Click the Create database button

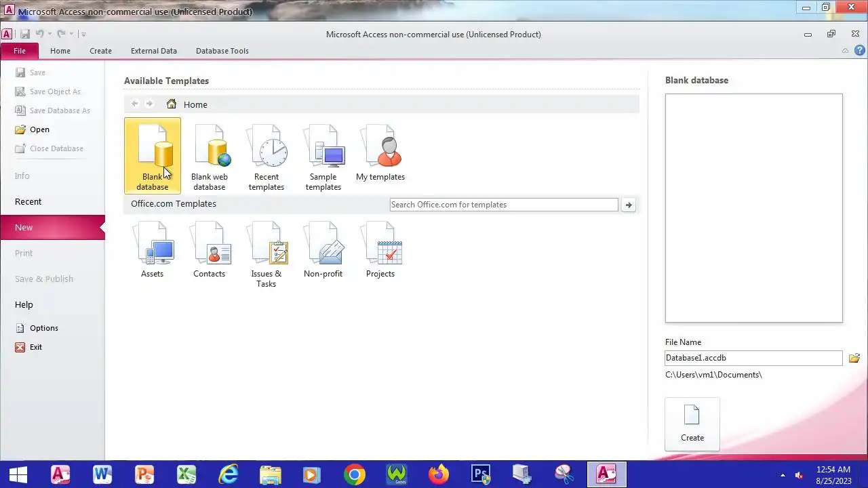coord(692,424)
